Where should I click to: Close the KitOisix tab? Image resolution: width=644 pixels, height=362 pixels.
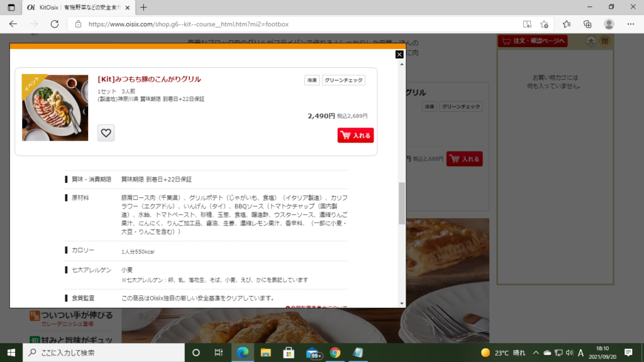127,8
